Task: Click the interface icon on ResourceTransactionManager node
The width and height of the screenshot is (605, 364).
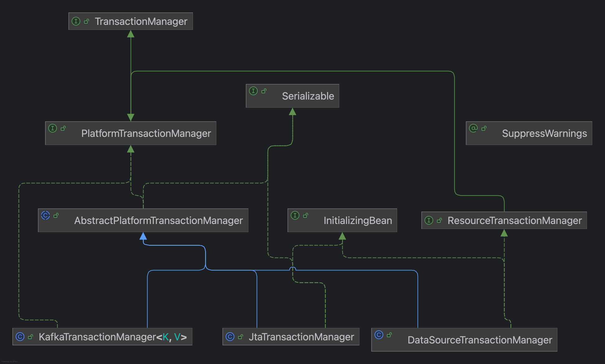Action: coord(429,220)
